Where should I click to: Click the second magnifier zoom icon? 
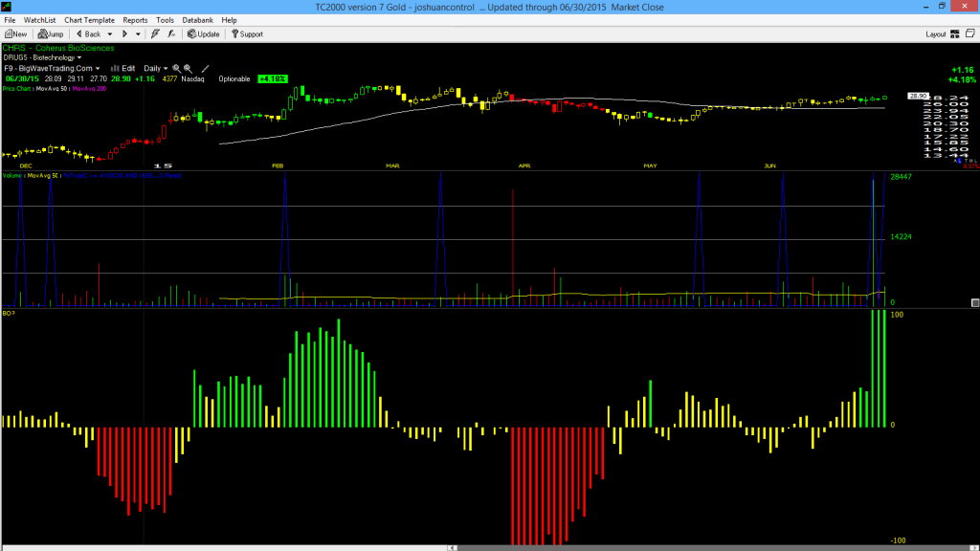tap(189, 69)
